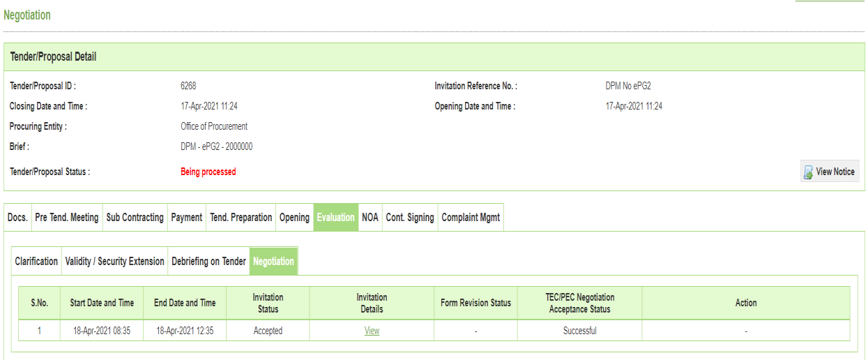Switch to the Docs. tab

(x=17, y=218)
